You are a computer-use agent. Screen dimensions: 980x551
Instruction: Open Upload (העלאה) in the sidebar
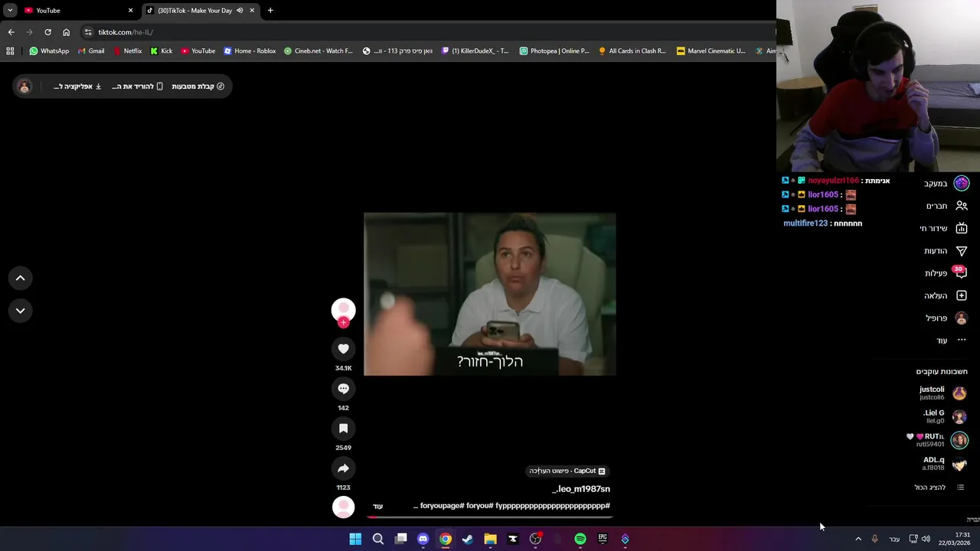pyautogui.click(x=946, y=295)
